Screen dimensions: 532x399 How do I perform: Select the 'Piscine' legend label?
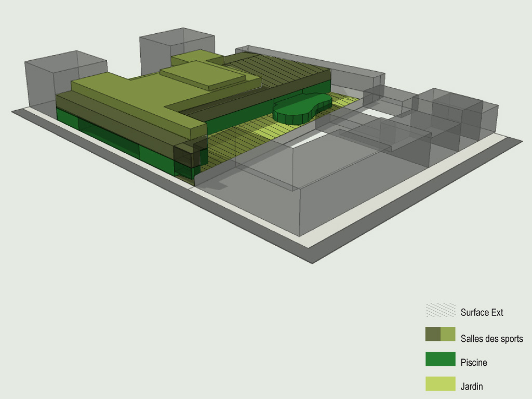474,362
